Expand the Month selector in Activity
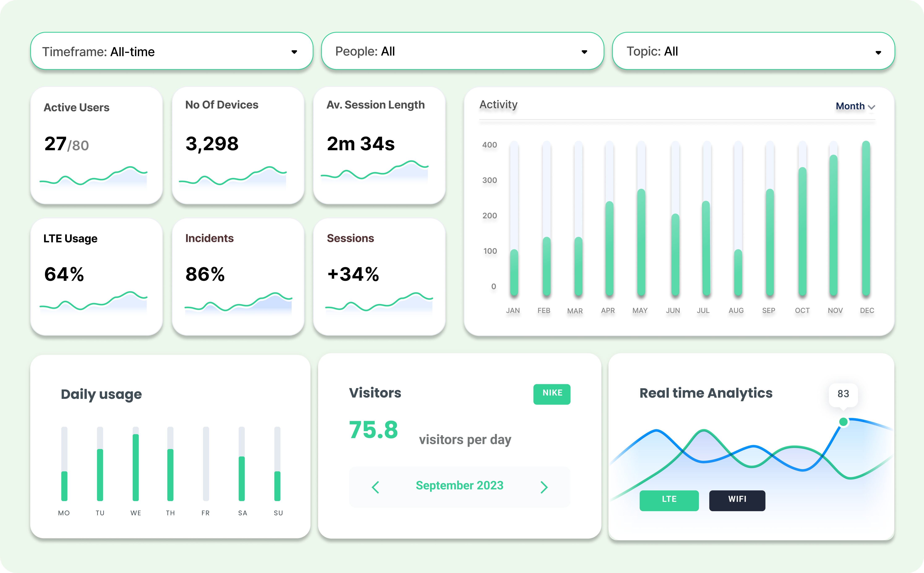This screenshot has height=573, width=924. (855, 106)
